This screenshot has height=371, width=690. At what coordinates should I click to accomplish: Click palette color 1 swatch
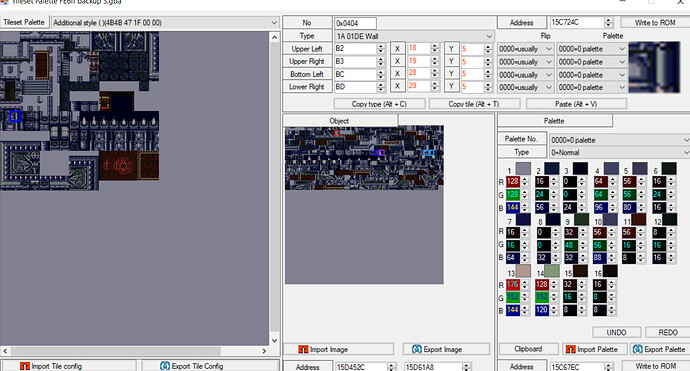(523, 169)
